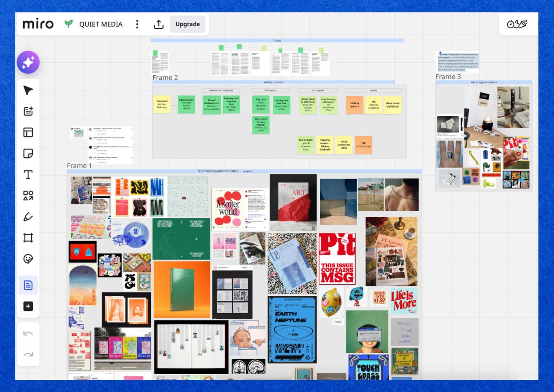Select the Noise Cancelling (APD) sticky note
Image resolution: width=554 pixels, height=392 pixels.
(344, 145)
